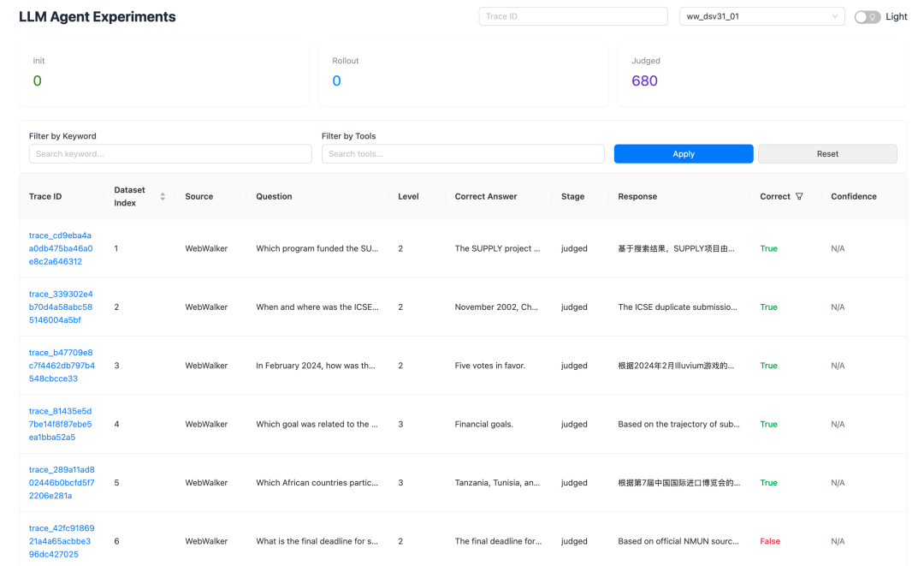Click the Level column header
Image resolution: width=924 pixels, height=566 pixels.
[408, 196]
